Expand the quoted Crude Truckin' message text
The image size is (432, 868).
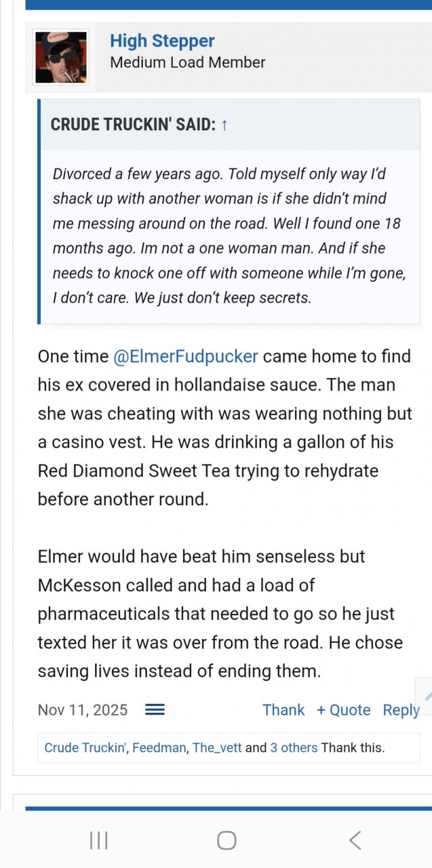(x=229, y=235)
